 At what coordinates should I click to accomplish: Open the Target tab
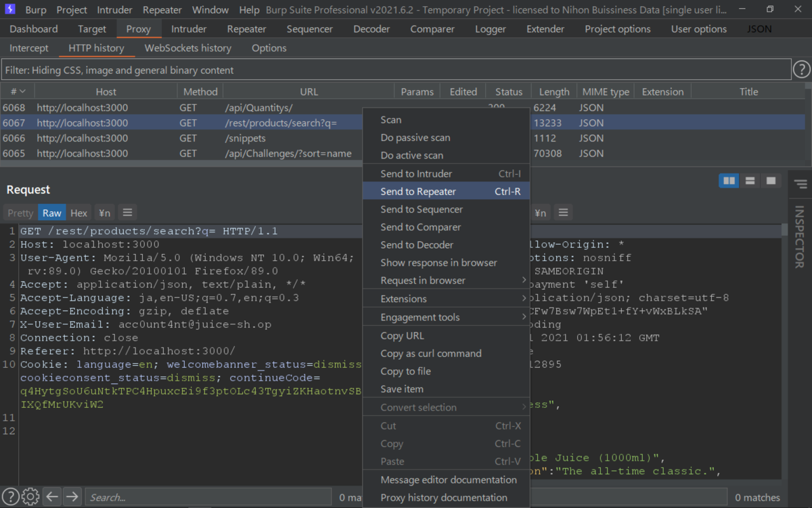[x=92, y=29]
